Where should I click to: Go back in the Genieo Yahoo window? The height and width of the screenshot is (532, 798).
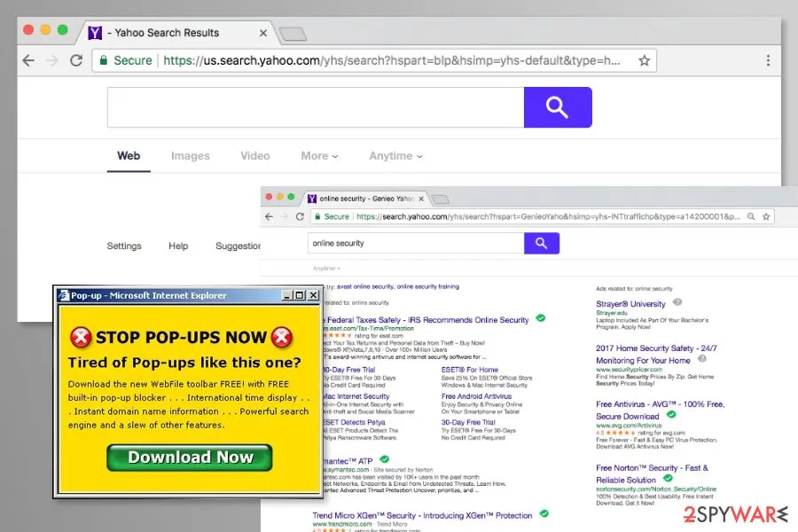click(269, 216)
